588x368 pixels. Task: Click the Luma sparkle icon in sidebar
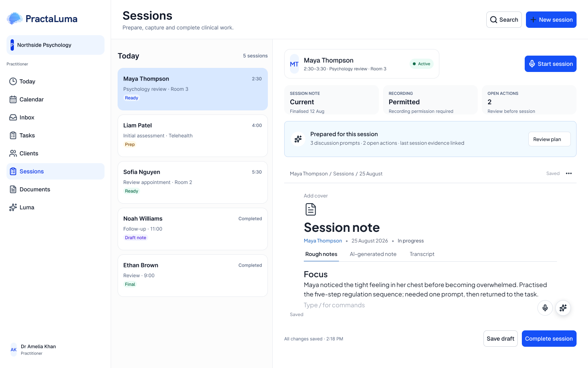click(x=13, y=207)
